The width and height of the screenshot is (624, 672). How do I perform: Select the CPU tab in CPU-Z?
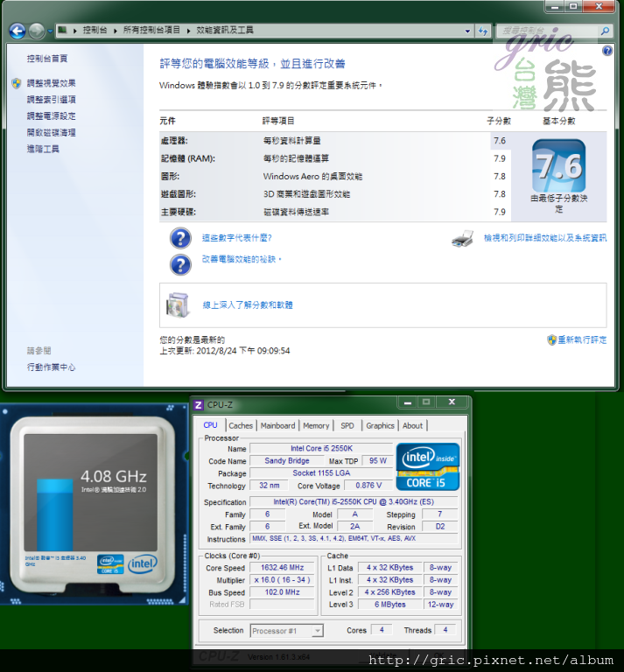[x=210, y=425]
